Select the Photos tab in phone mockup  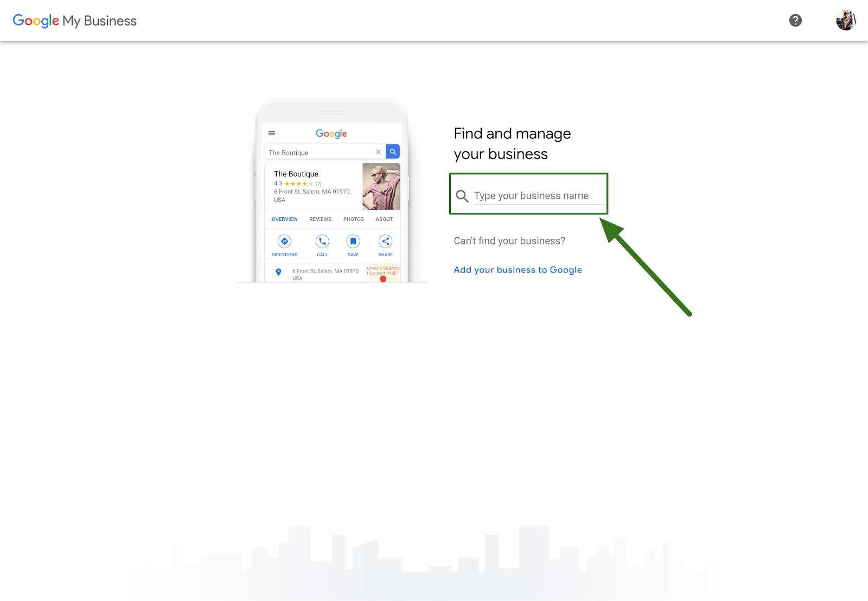click(x=353, y=219)
